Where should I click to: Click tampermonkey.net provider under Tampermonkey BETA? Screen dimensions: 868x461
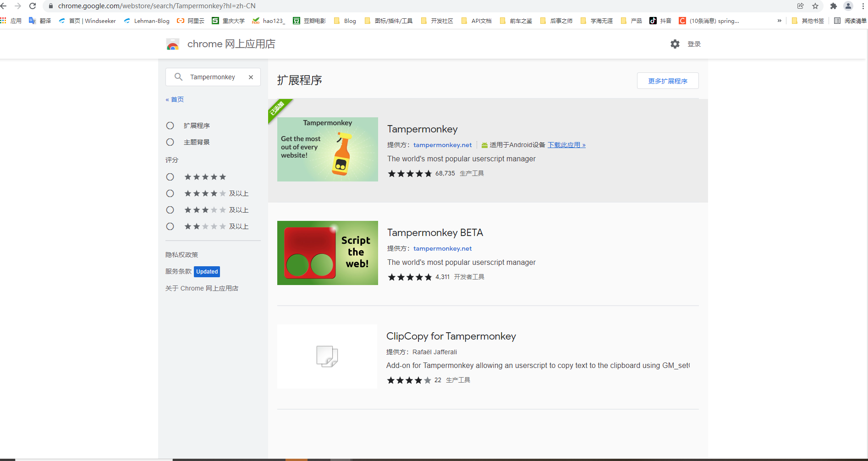(x=443, y=248)
